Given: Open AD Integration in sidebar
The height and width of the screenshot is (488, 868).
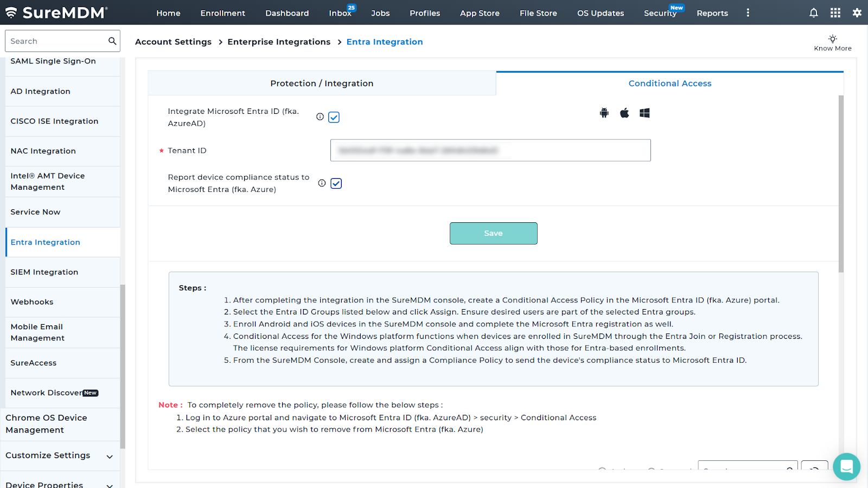Looking at the screenshot, I should click(62, 91).
